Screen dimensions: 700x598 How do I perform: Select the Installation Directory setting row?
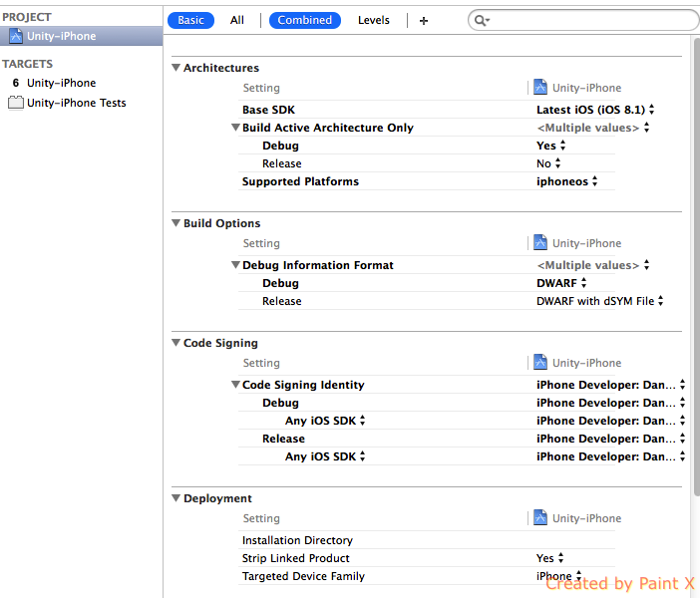click(427, 540)
